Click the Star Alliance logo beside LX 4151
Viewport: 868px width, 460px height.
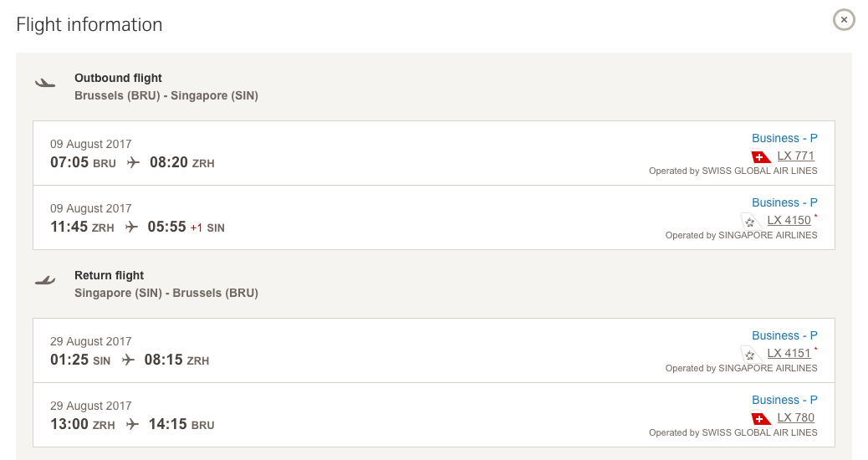pos(751,354)
